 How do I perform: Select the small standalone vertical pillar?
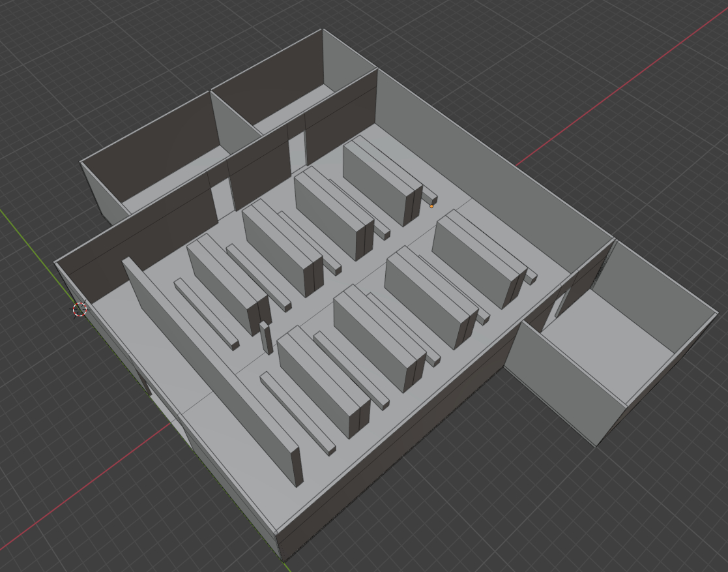[x=266, y=337]
